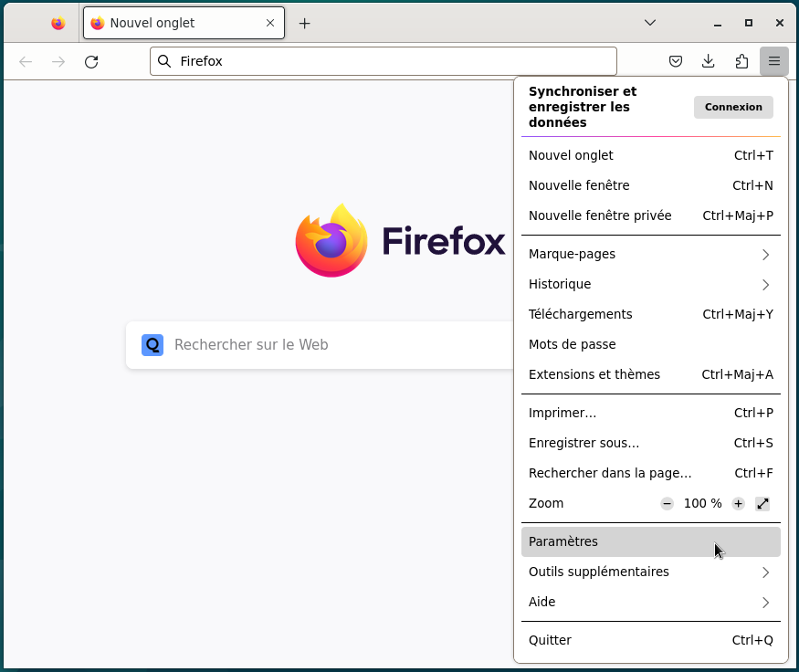Select Nouvelle fenêtre menu entry
799x672 pixels.
pos(651,185)
